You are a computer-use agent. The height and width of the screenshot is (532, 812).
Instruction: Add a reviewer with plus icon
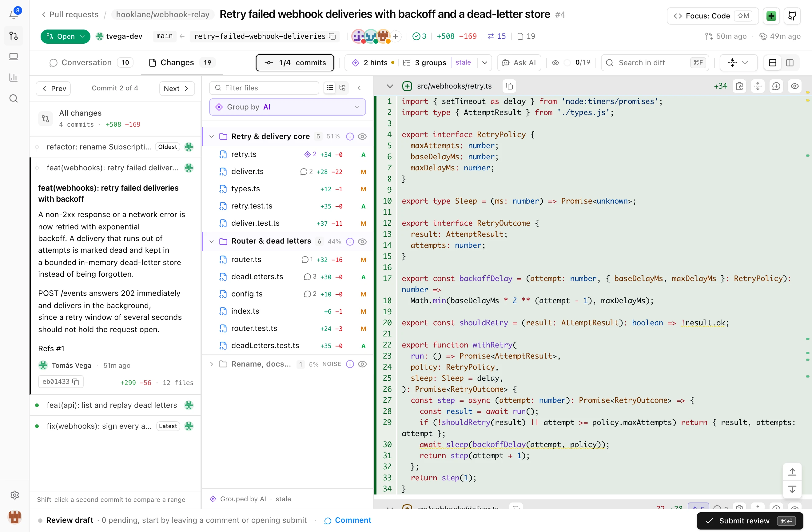(x=396, y=36)
